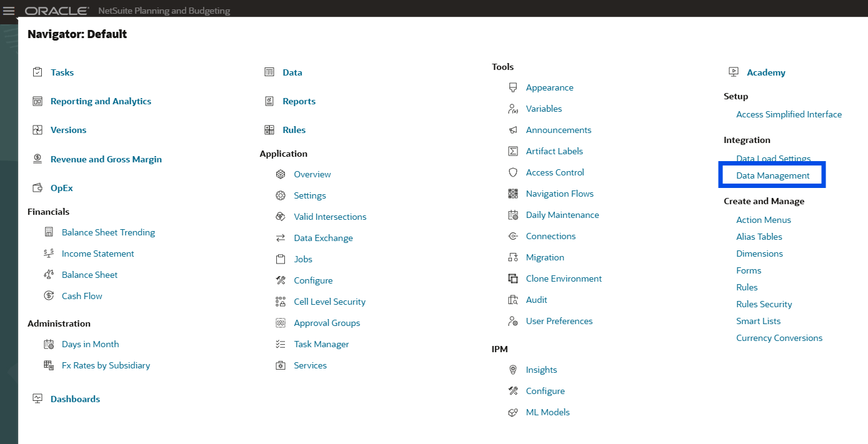Open Connections under Tools
This screenshot has width=868, height=444.
(x=551, y=236)
